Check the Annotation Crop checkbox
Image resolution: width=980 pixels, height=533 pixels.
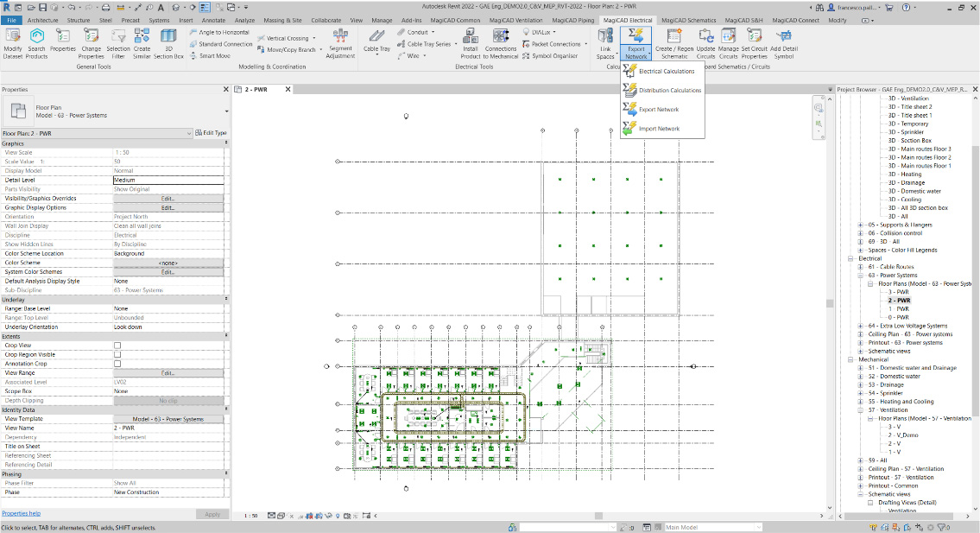pos(117,364)
